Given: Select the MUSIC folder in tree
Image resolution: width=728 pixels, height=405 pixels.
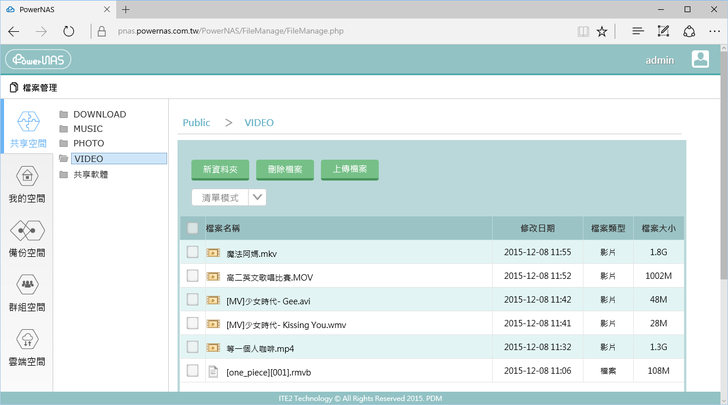Looking at the screenshot, I should [88, 129].
